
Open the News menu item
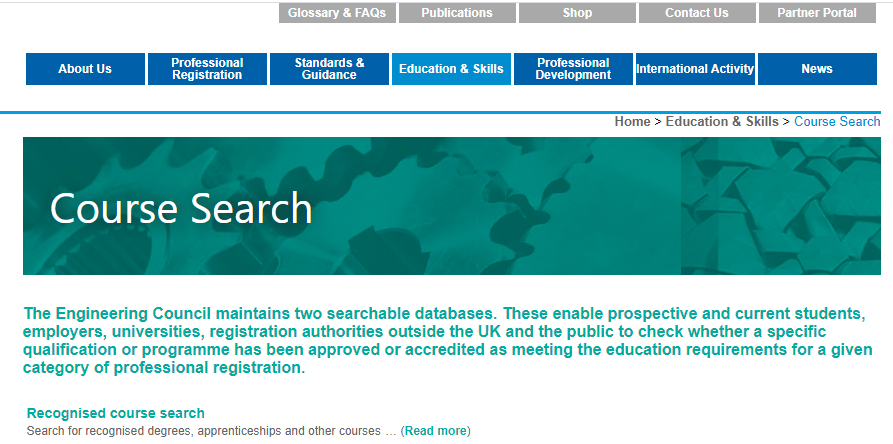point(817,69)
